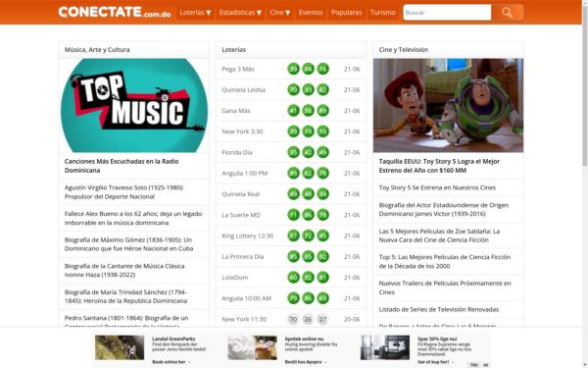Screen dimensions: 588x368
Task: Open the Top Music thumbnail image
Action: 134,106
